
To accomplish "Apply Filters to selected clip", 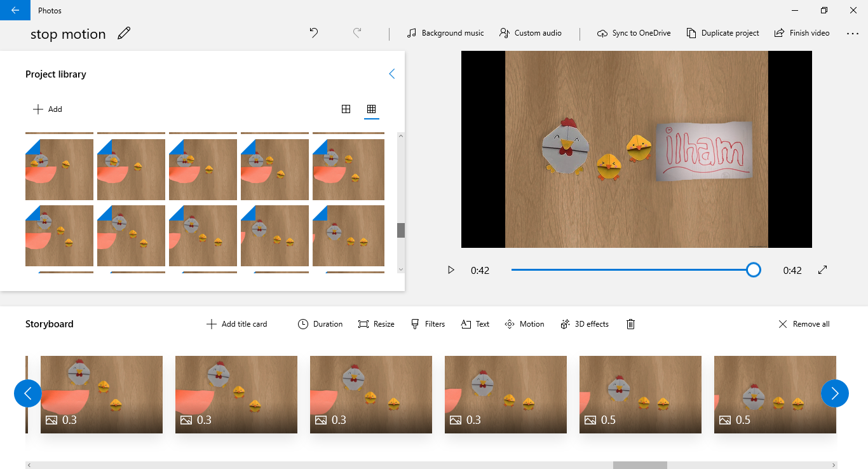I will 428,324.
